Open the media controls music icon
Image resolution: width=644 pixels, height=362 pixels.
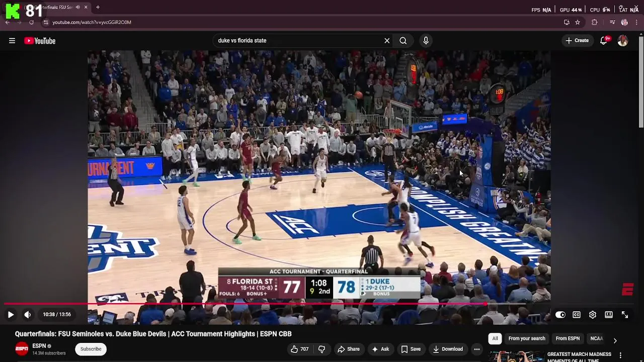pyautogui.click(x=612, y=22)
